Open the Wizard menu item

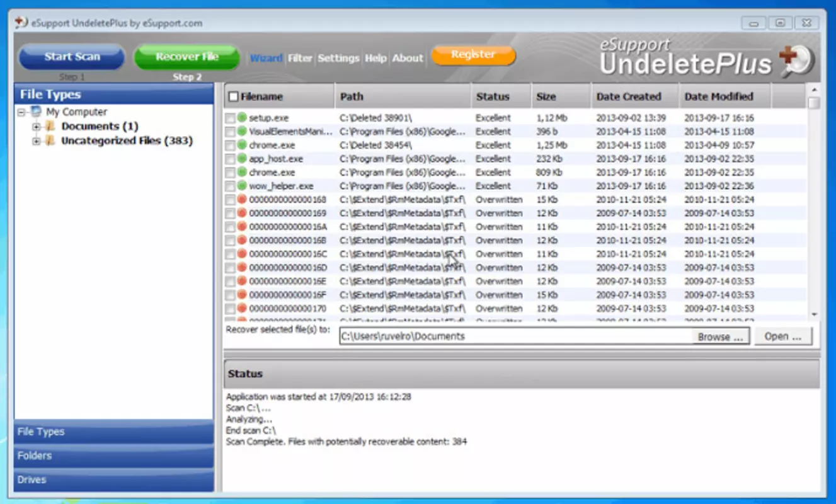266,58
